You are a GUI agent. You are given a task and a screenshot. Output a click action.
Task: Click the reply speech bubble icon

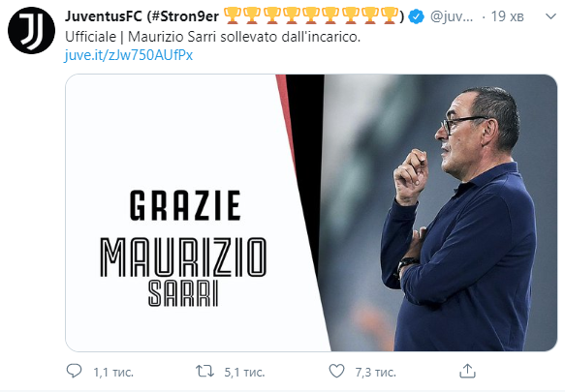point(75,371)
